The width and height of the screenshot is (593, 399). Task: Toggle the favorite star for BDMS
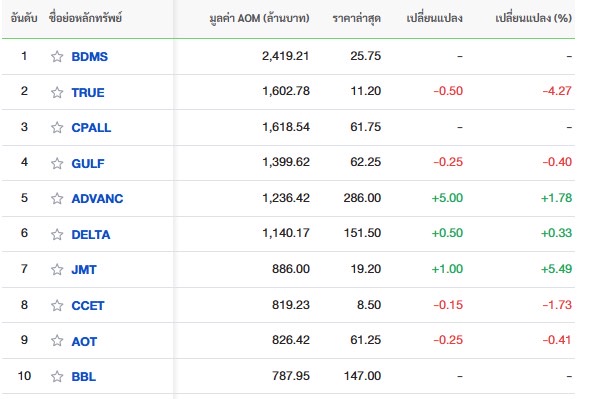[x=57, y=57]
